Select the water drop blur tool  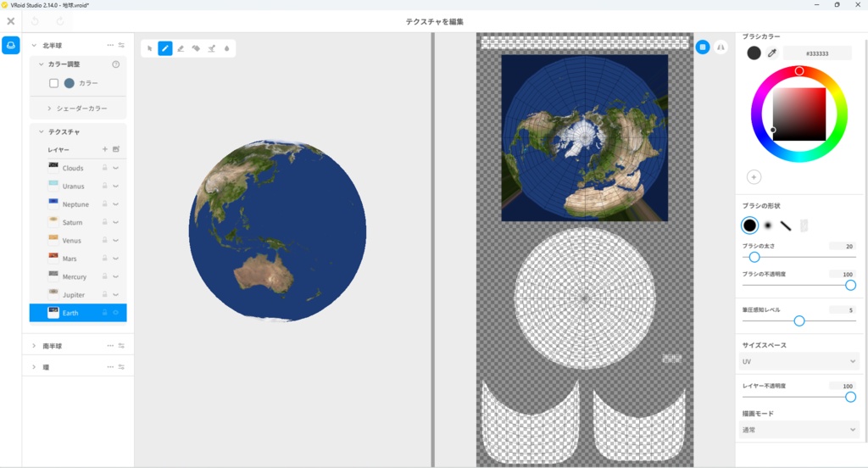point(227,48)
